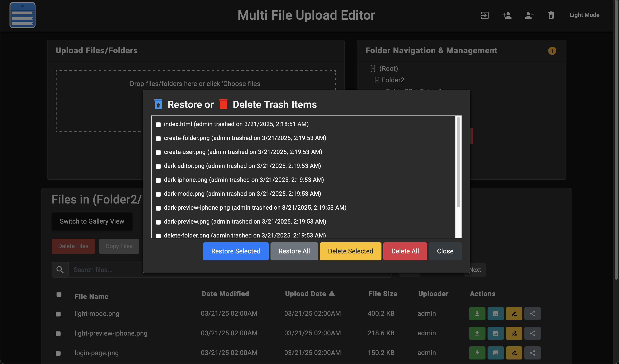Preview light-preview-iphone.png using image icon
The image size is (619, 364).
coord(496,333)
